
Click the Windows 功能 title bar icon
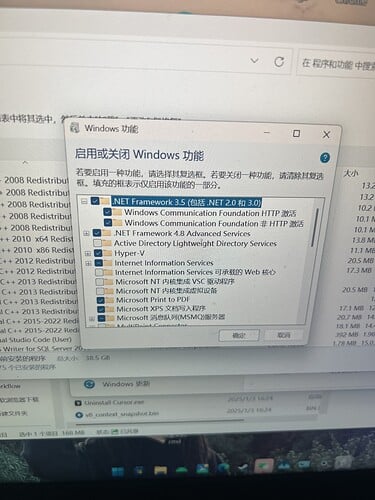[76, 127]
